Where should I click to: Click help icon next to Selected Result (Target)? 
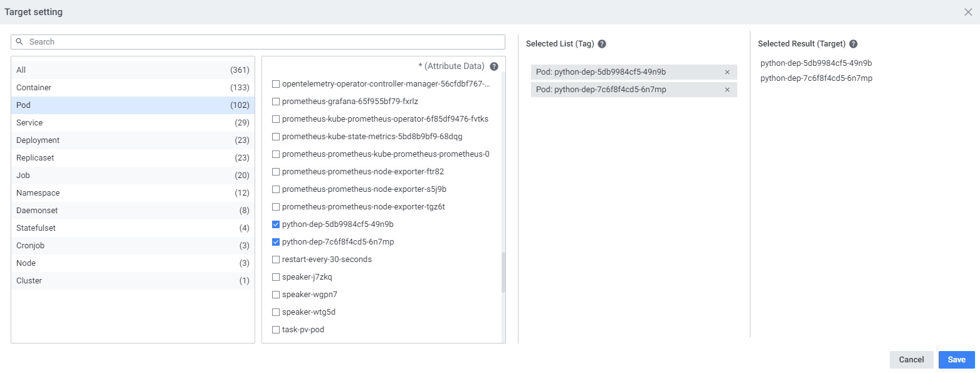[853, 44]
